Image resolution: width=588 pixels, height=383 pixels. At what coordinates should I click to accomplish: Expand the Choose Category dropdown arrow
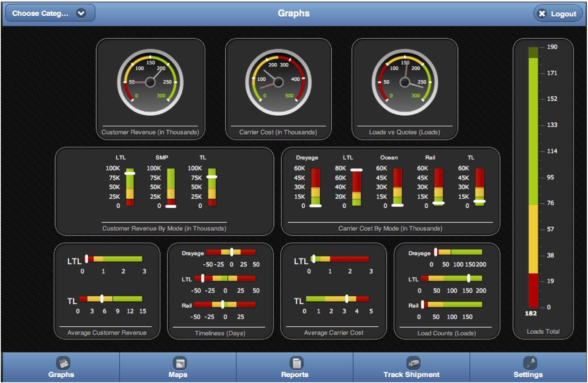point(81,13)
